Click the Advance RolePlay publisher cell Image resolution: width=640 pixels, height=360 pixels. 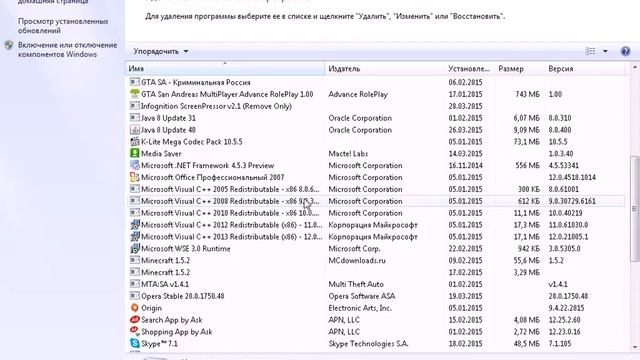[x=358, y=94]
